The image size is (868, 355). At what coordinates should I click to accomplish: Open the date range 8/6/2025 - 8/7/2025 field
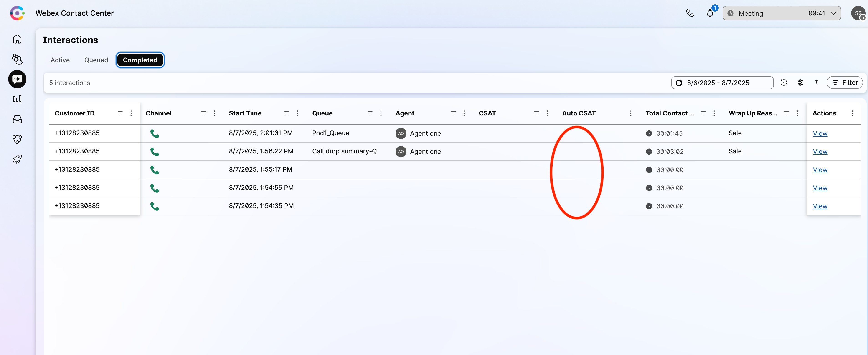722,83
